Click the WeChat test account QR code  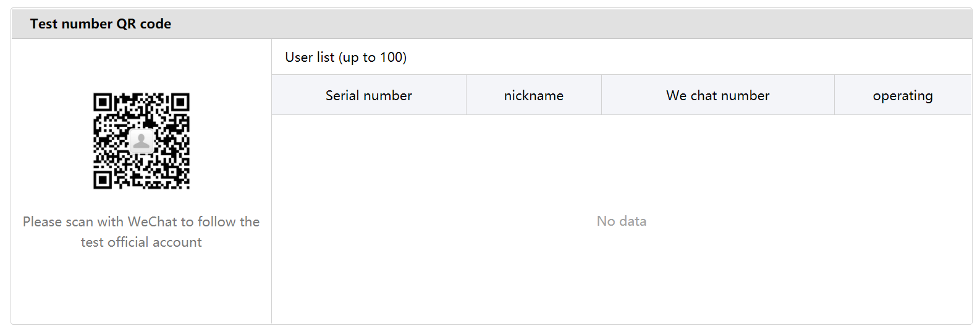(x=142, y=141)
